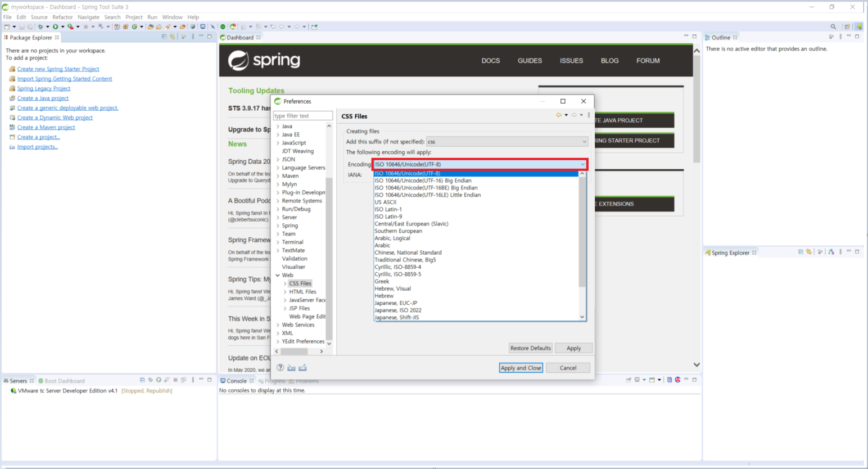This screenshot has width=868, height=469.
Task: Click the export preferences icon
Action: (302, 368)
